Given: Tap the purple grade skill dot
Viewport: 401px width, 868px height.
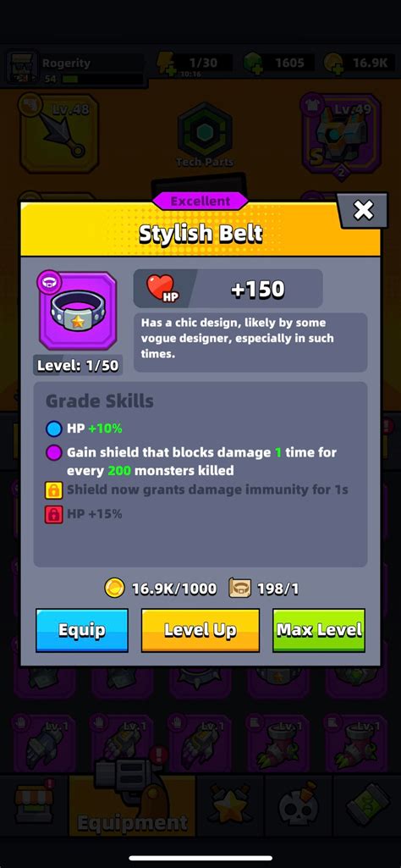Looking at the screenshot, I should coord(53,453).
